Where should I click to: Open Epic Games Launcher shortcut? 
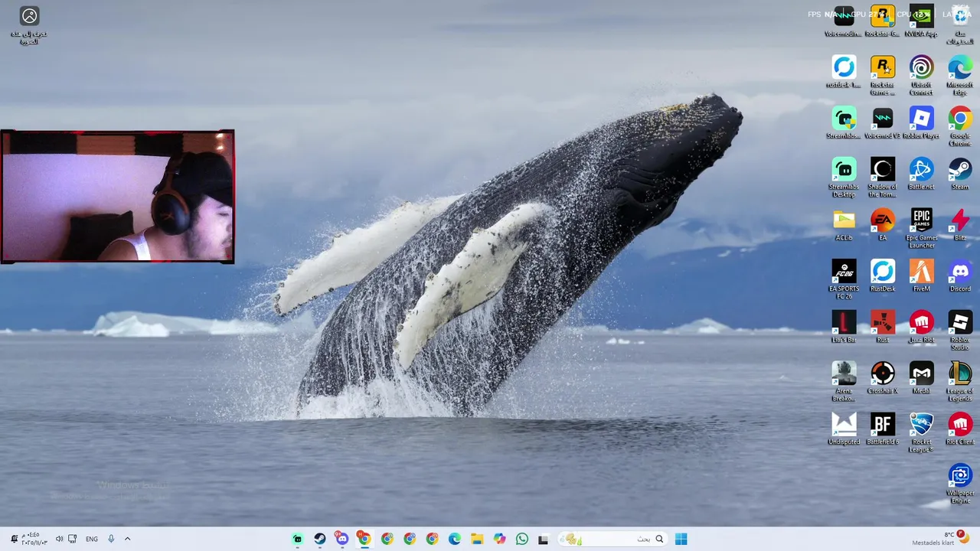(921, 229)
